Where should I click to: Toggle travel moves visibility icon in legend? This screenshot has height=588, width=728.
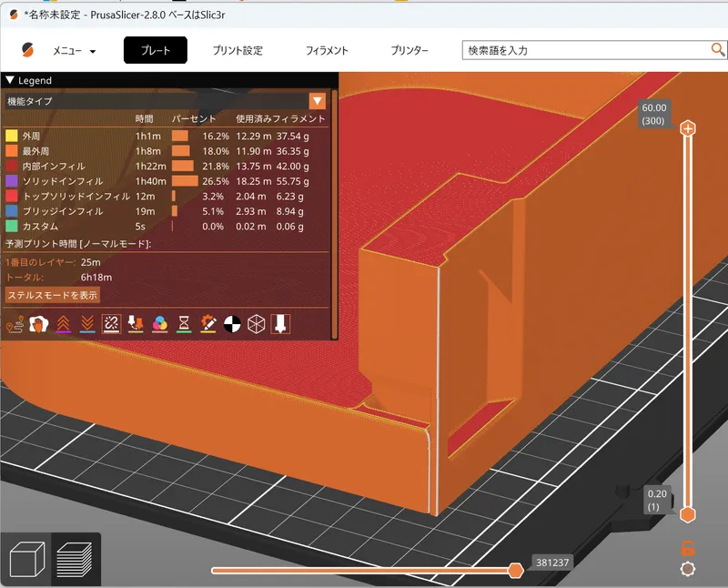(x=15, y=323)
